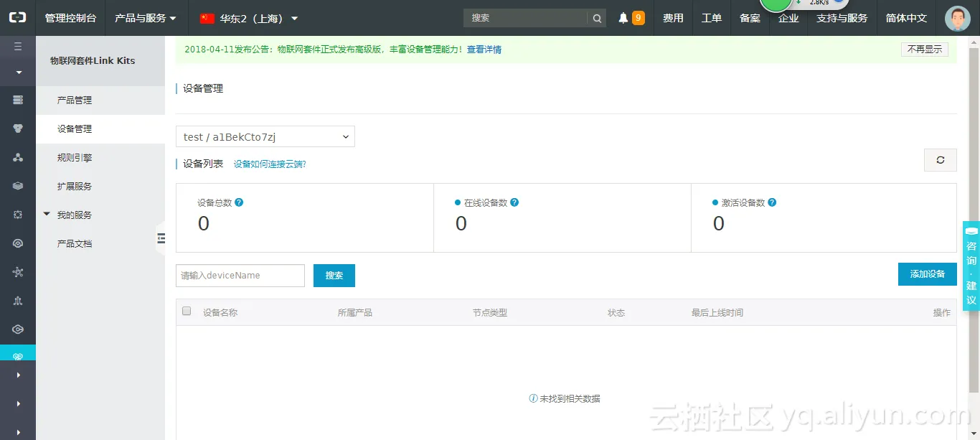Click the search magnifier icon in top bar

[597, 18]
